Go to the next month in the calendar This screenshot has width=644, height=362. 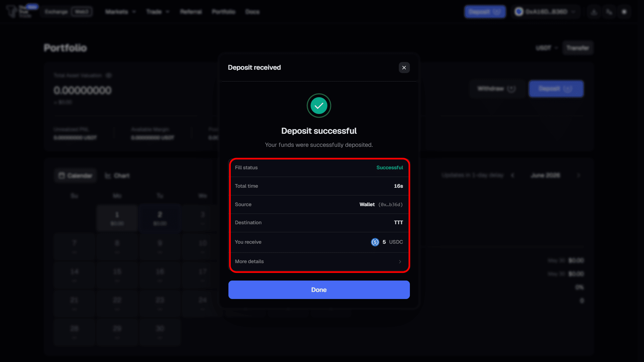coord(578,175)
